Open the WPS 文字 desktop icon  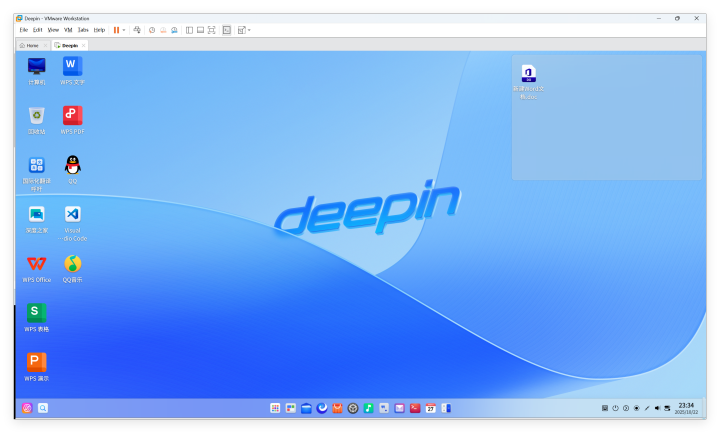tap(73, 67)
